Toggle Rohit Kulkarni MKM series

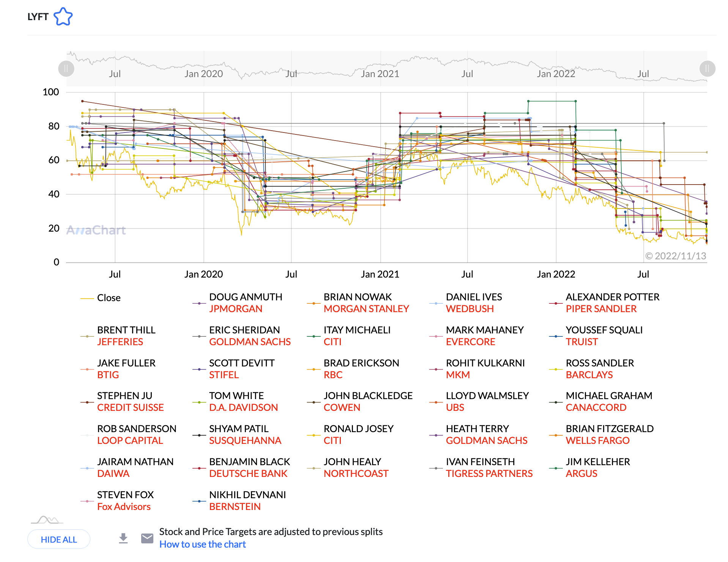point(477,369)
